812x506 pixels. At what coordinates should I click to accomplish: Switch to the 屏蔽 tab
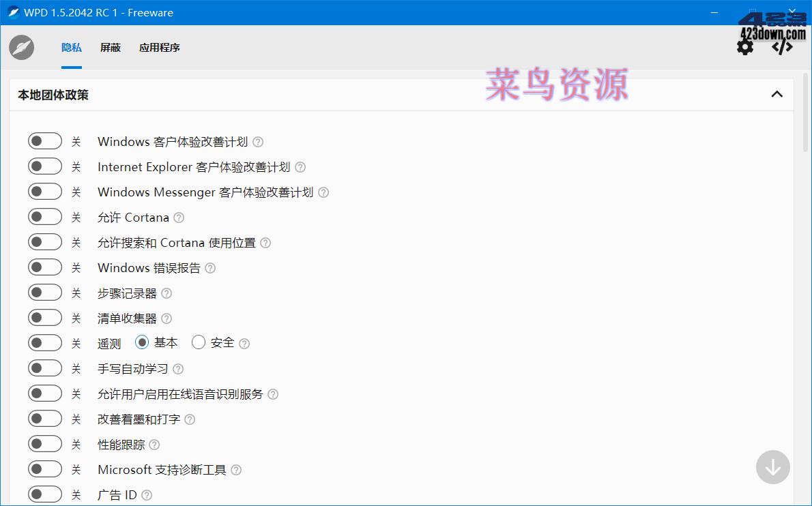[110, 47]
